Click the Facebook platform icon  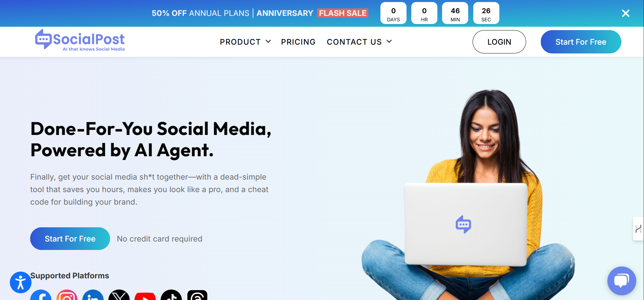click(x=41, y=295)
